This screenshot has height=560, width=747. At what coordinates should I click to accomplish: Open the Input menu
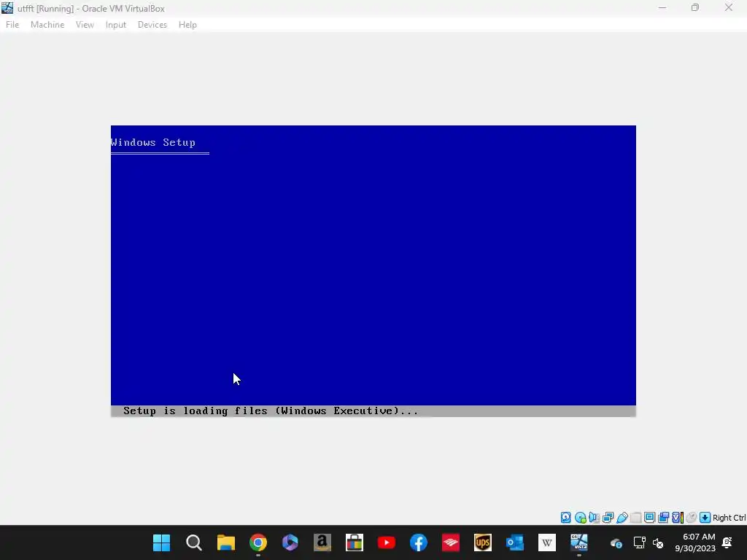click(116, 25)
